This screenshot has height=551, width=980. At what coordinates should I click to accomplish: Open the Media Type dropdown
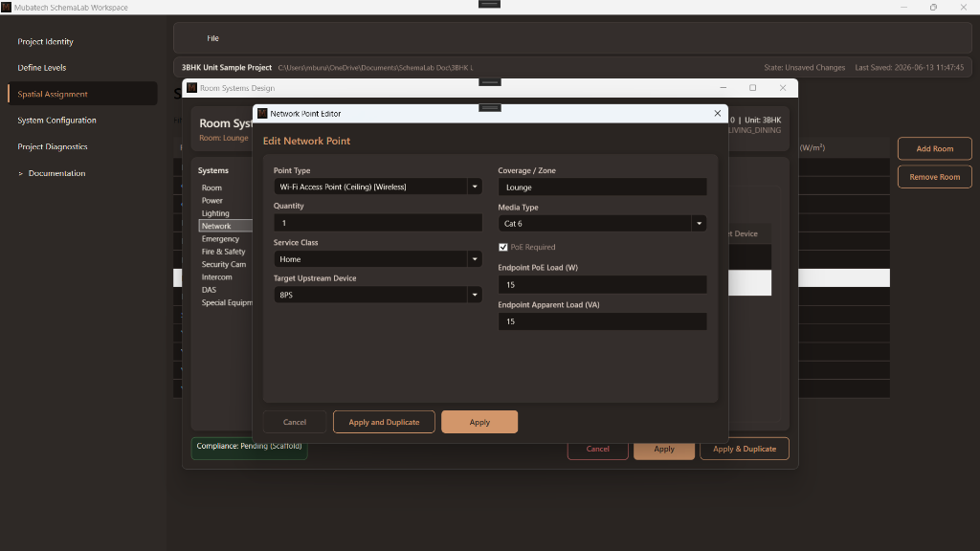coord(699,223)
